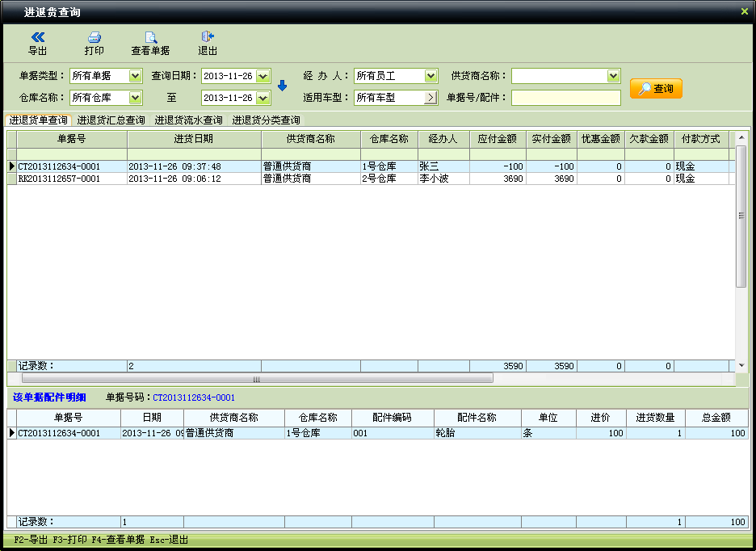The height and width of the screenshot is (551, 756).
Task: Click the upper table's 供货商名称 column header
Action: click(310, 139)
